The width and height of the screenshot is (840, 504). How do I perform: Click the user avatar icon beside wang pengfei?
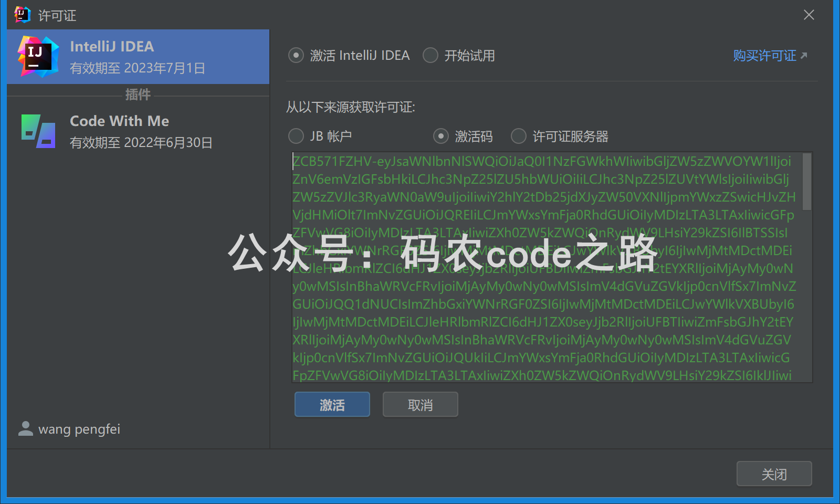(x=25, y=429)
